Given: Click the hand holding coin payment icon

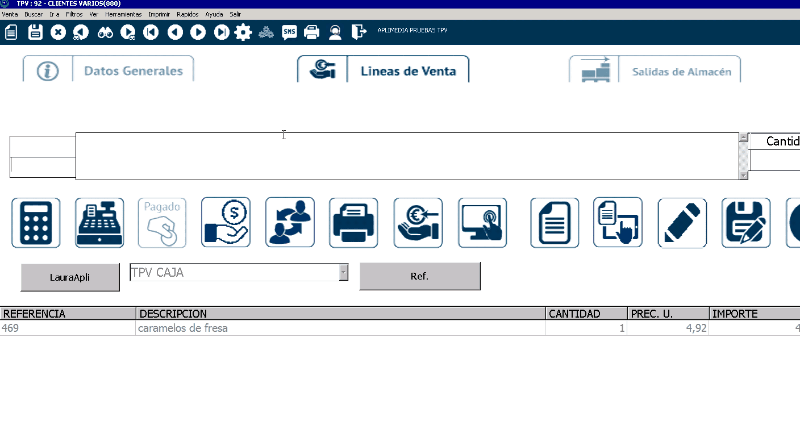Looking at the screenshot, I should coord(226,222).
